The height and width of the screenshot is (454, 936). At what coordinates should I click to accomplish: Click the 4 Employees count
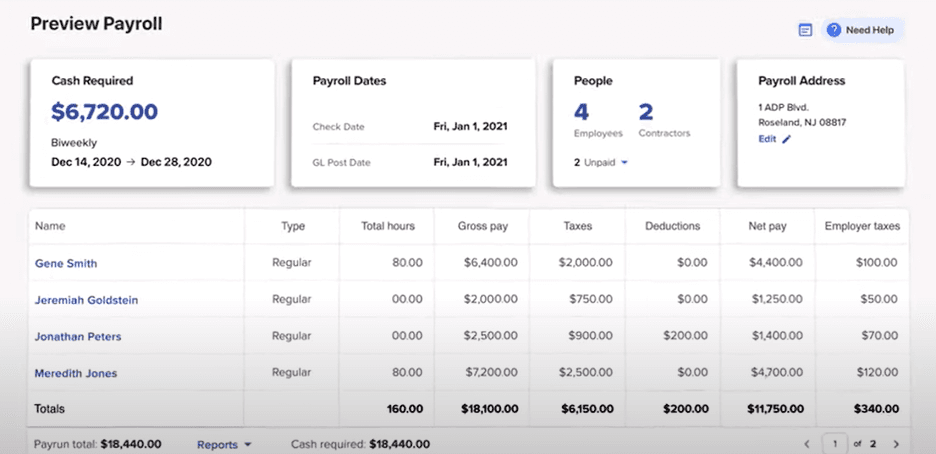581,112
